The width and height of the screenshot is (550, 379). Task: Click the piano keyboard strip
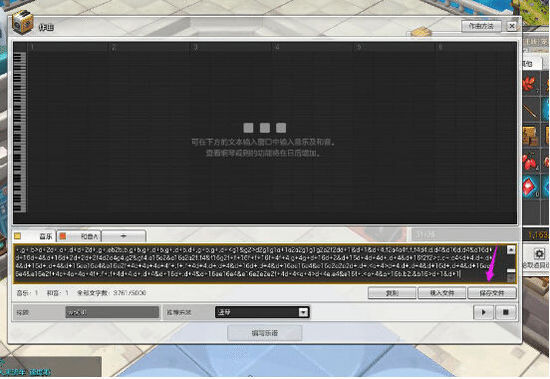tap(20, 132)
